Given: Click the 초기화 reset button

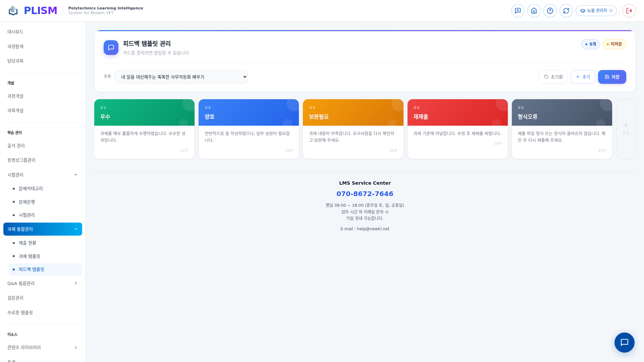Looking at the screenshot, I should coord(553,77).
